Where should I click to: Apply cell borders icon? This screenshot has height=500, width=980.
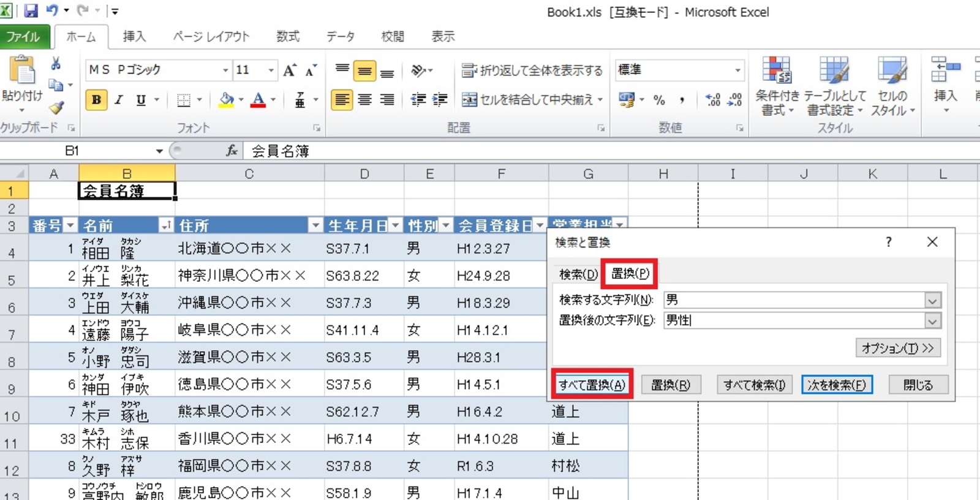coord(183,100)
